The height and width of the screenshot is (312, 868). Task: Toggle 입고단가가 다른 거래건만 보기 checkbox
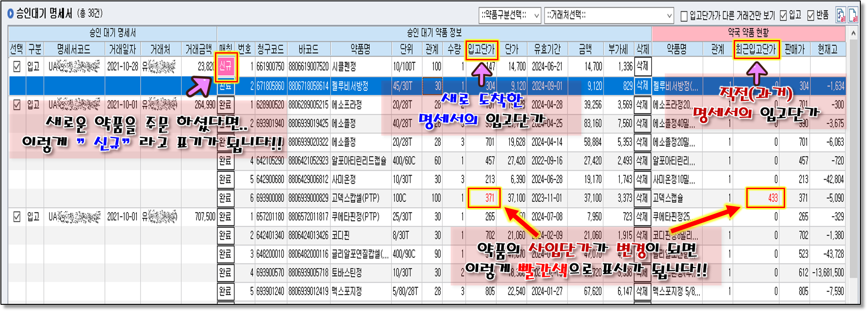coord(684,16)
